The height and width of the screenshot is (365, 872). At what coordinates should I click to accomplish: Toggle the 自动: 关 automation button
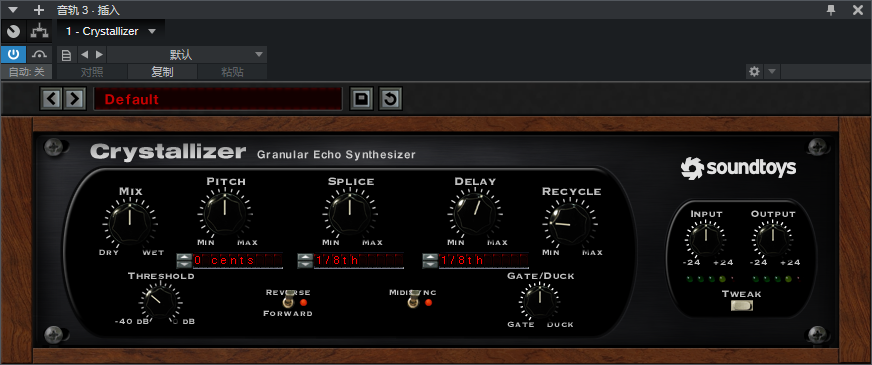point(26,72)
